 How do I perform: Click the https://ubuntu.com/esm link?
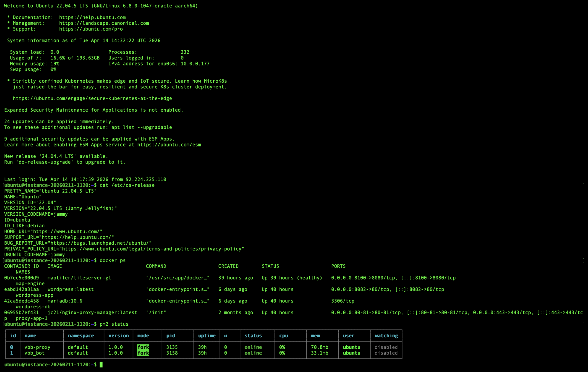point(169,145)
